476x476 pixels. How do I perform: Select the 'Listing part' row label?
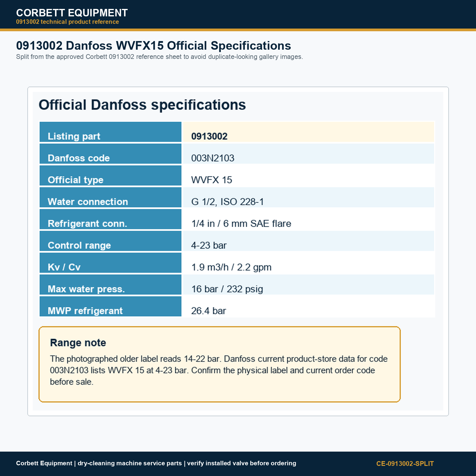pyautogui.click(x=74, y=136)
